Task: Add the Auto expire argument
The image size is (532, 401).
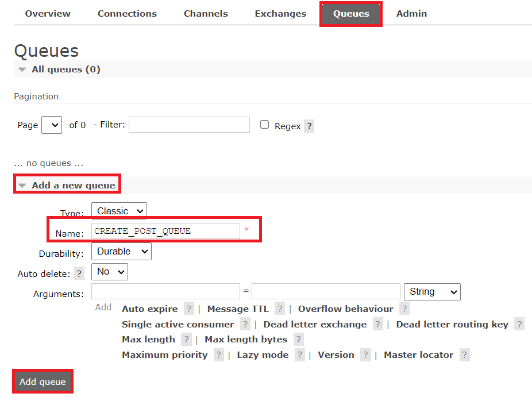Action: pyautogui.click(x=149, y=309)
